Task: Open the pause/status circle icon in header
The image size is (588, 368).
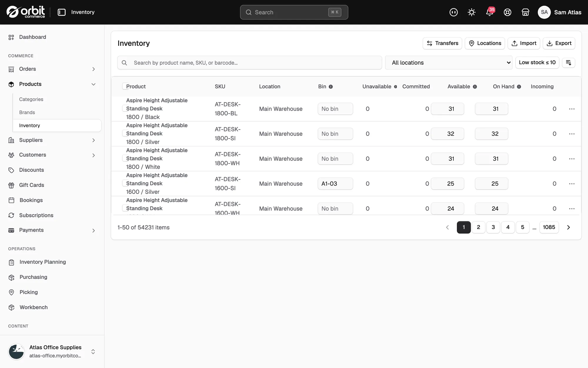Action: [453, 12]
